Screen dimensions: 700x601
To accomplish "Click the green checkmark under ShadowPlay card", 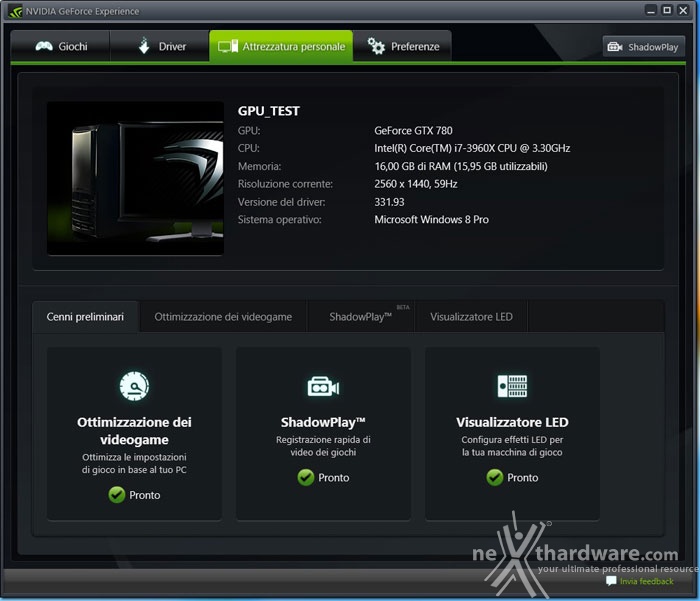I will (x=306, y=477).
